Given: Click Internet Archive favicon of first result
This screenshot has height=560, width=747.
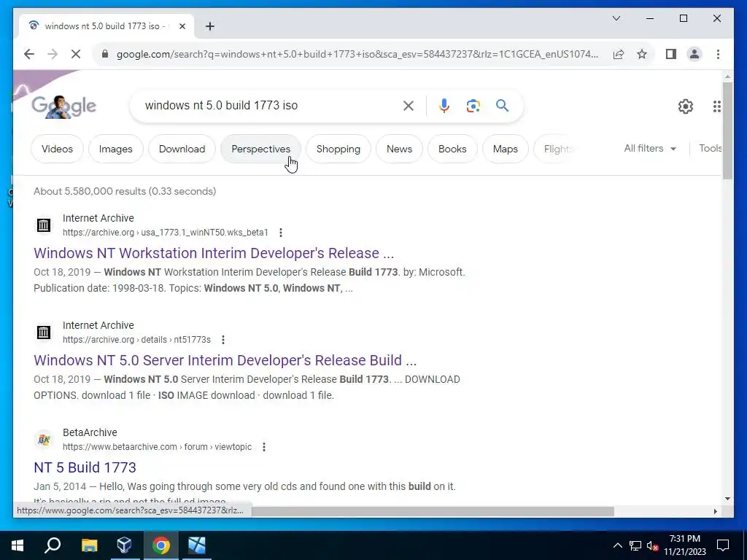Looking at the screenshot, I should pyautogui.click(x=44, y=225).
